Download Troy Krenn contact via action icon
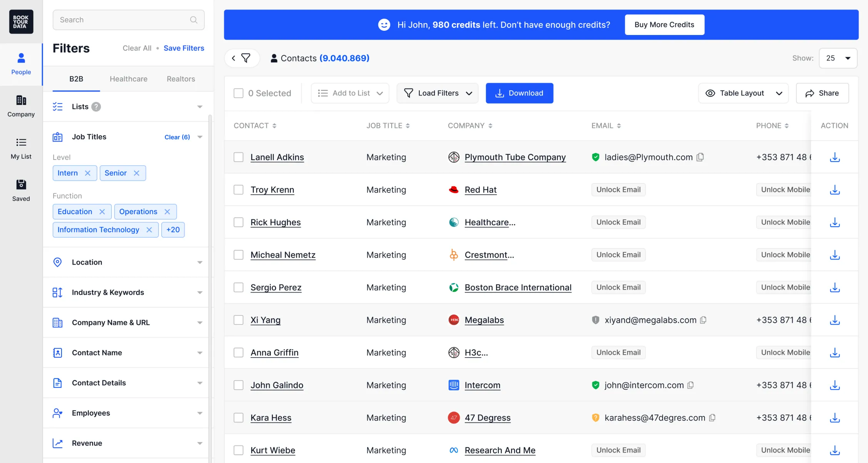The image size is (868, 463). tap(835, 190)
